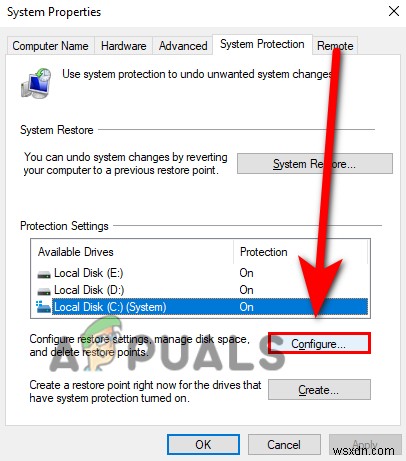406x461 pixels.
Task: Select the System Protection tab
Action: pos(262,44)
